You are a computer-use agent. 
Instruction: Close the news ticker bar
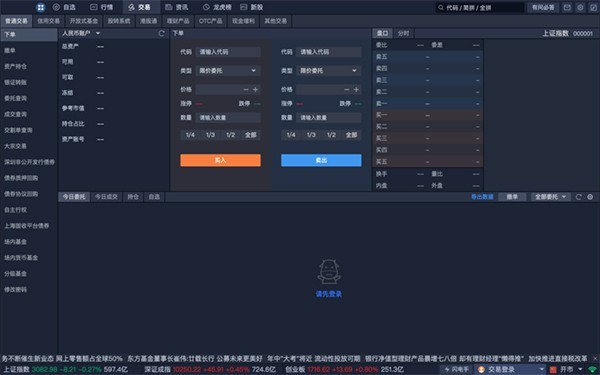596,359
